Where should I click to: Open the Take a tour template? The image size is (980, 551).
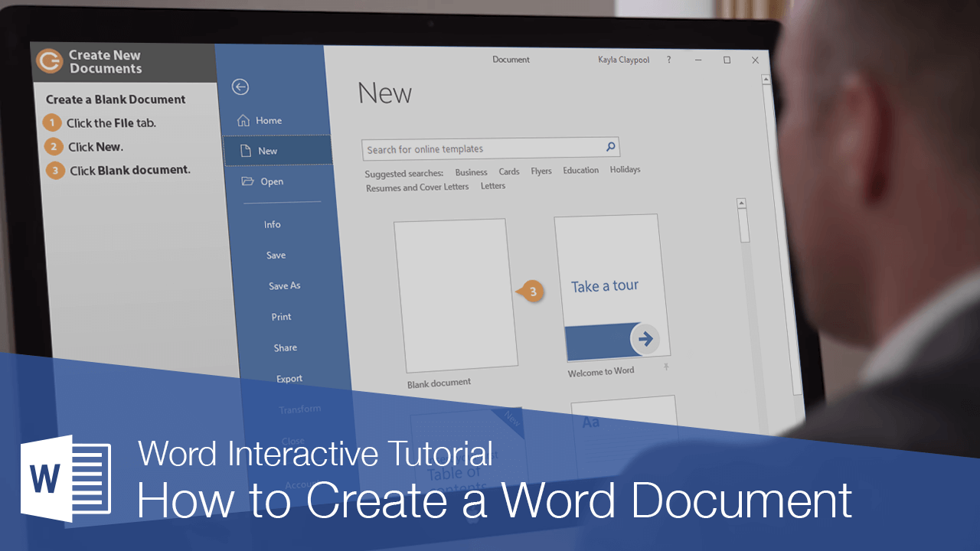tap(605, 285)
